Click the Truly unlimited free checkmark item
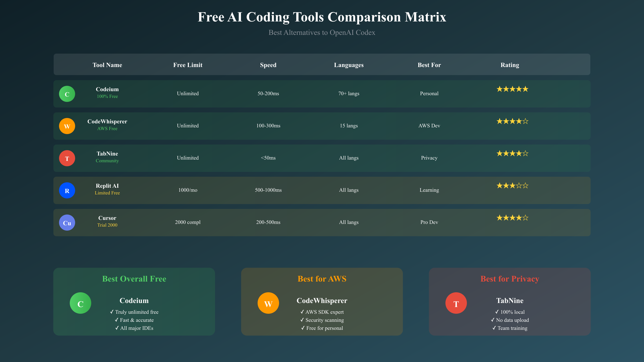 coord(134,312)
